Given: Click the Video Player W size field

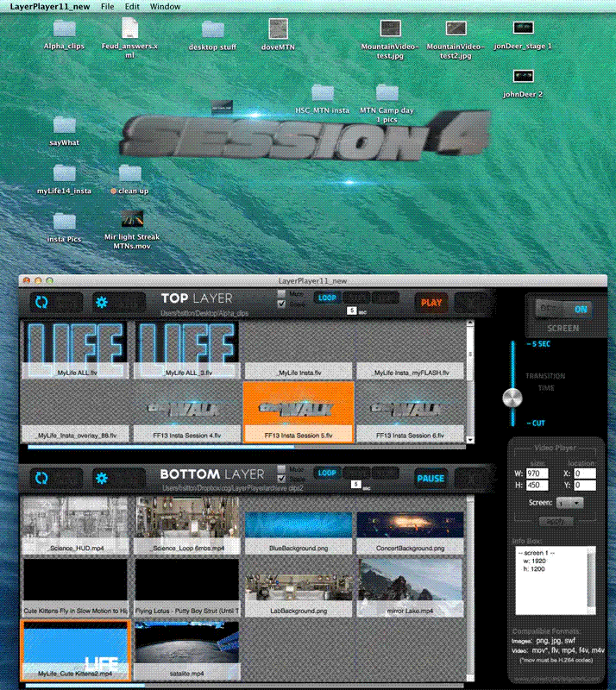Looking at the screenshot, I should pyautogui.click(x=537, y=474).
